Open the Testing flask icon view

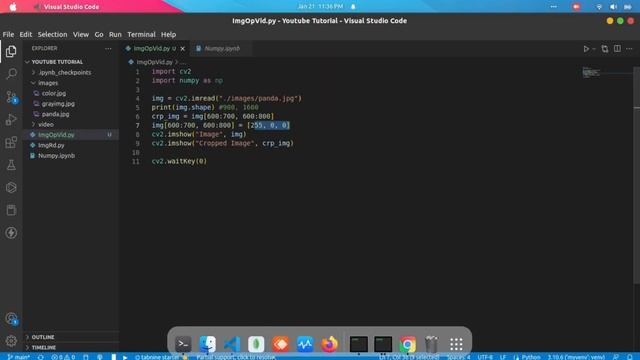[11, 165]
